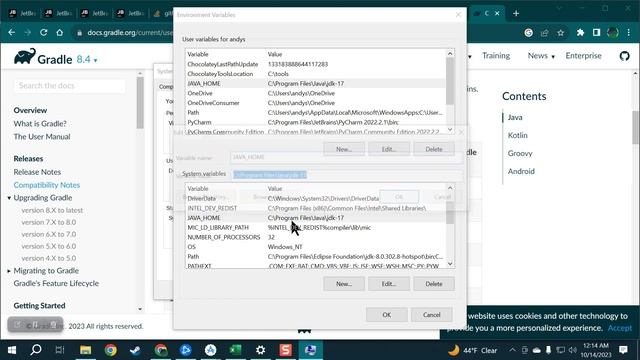Launch File Explorer from the taskbar
Screen dimensions: 640x360
[x=85, y=350]
